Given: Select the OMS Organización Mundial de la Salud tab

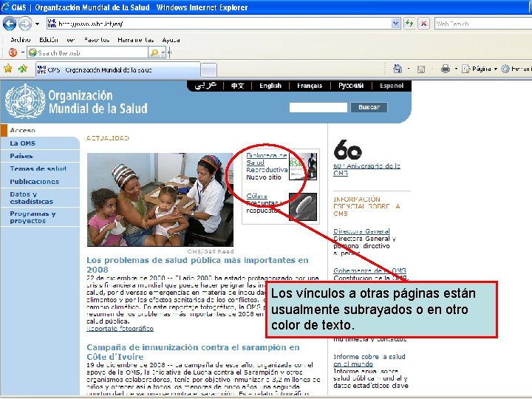Looking at the screenshot, I should [x=117, y=70].
